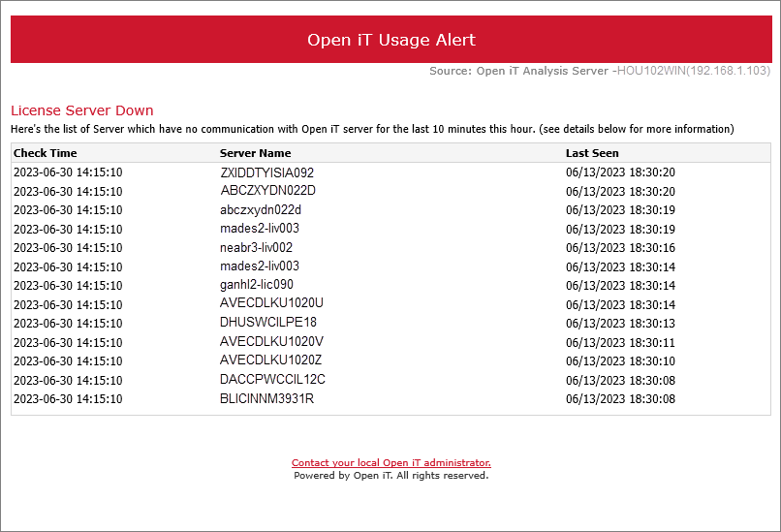Select mades2-liv003 in the row last seen 18:30:14
Screen dimensions: 781x532
260,266
